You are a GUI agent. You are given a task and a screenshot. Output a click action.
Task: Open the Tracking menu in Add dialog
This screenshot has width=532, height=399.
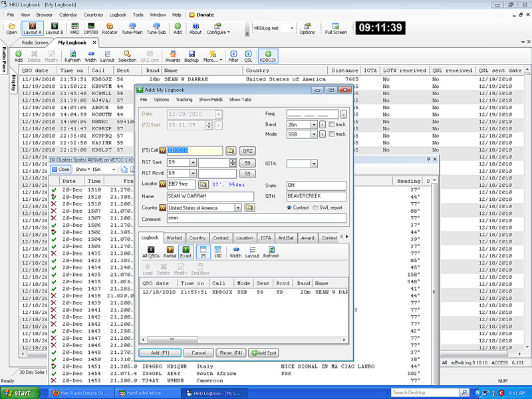(x=184, y=99)
